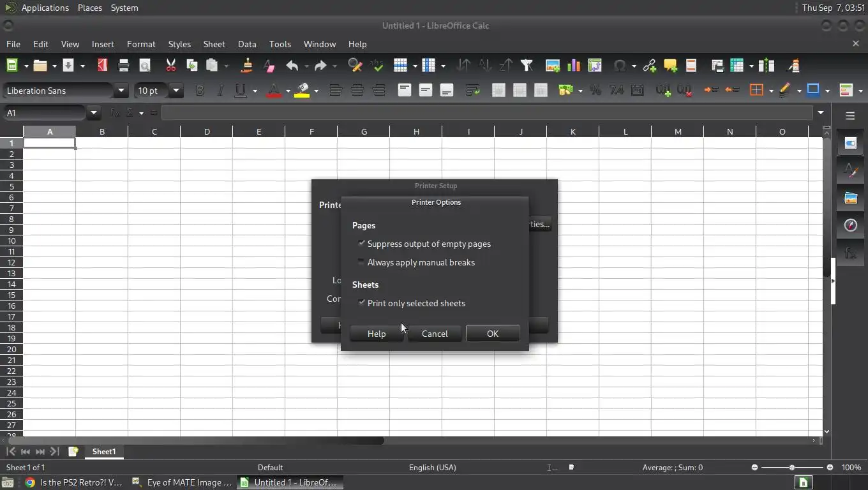Viewport: 868px width, 490px height.
Task: Click the Insert Hyperlink icon
Action: [649, 65]
